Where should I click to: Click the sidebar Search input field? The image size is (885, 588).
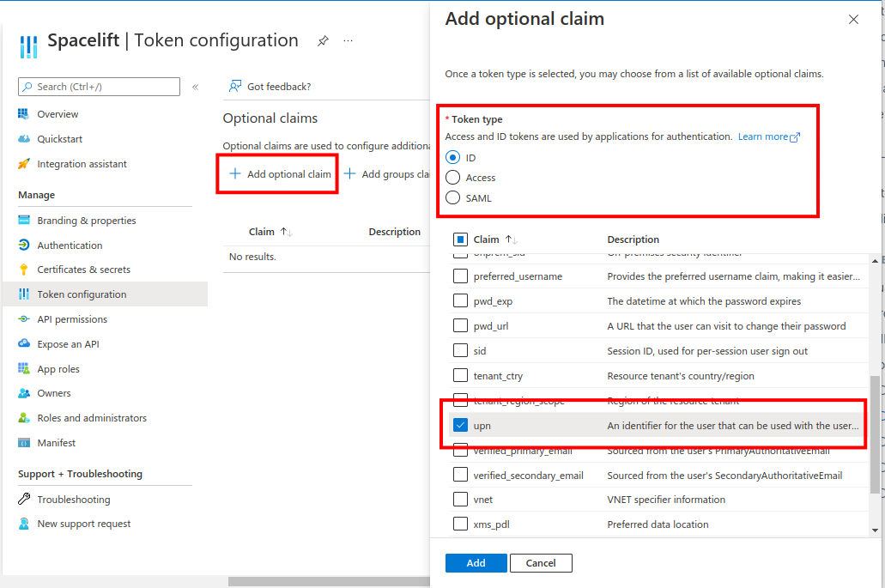tap(99, 87)
